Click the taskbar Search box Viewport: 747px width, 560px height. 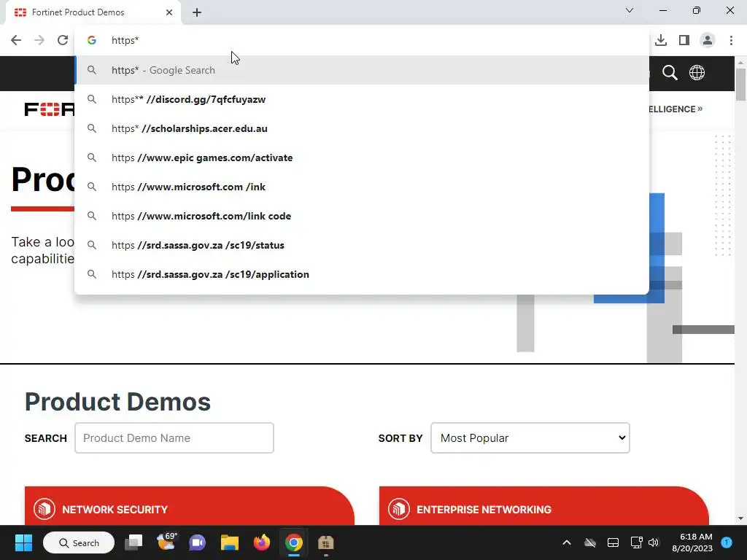click(79, 542)
